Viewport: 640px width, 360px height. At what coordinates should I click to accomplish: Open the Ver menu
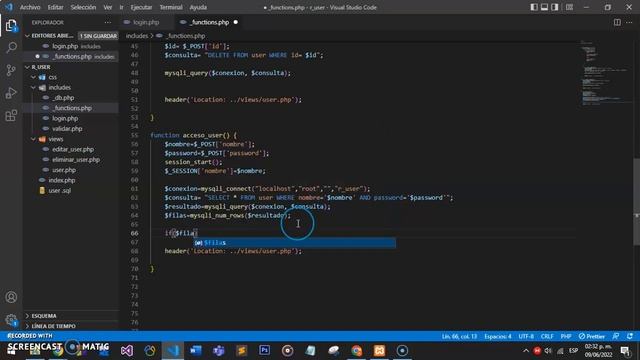[107, 7]
